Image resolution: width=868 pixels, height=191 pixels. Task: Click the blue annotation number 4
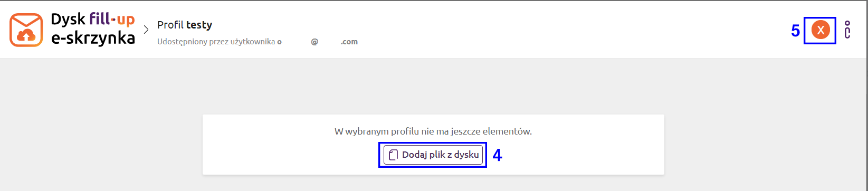coord(497,155)
